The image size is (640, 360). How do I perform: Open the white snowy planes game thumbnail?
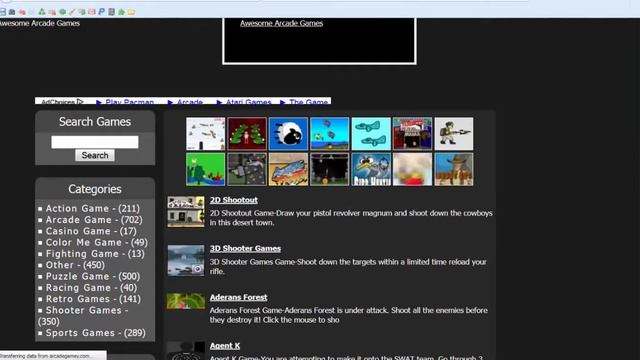[205, 134]
